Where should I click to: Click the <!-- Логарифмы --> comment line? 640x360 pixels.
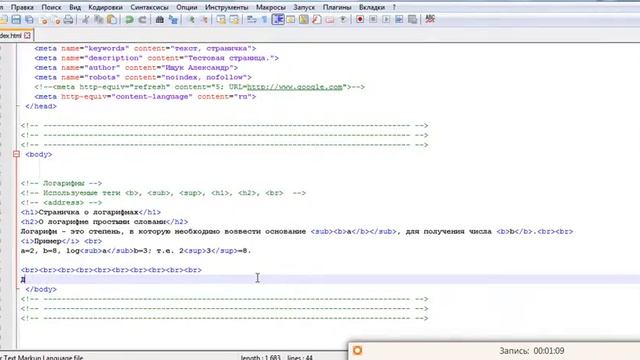[61, 183]
